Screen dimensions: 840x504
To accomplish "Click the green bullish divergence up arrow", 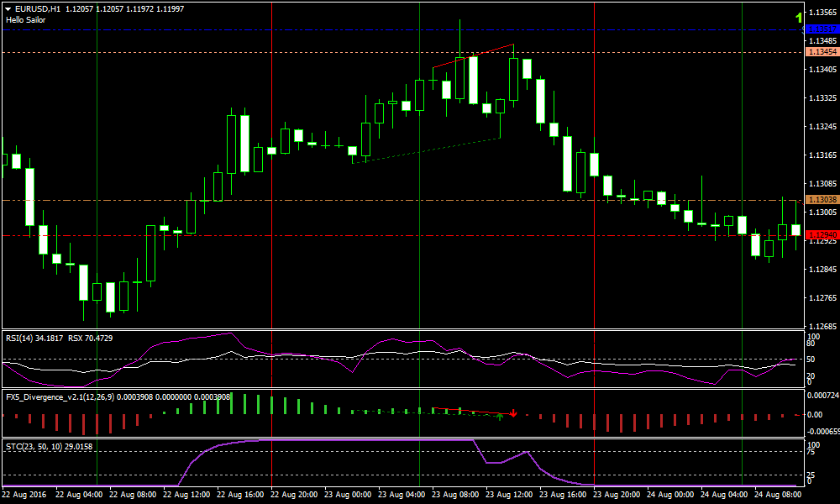I will 500,416.
